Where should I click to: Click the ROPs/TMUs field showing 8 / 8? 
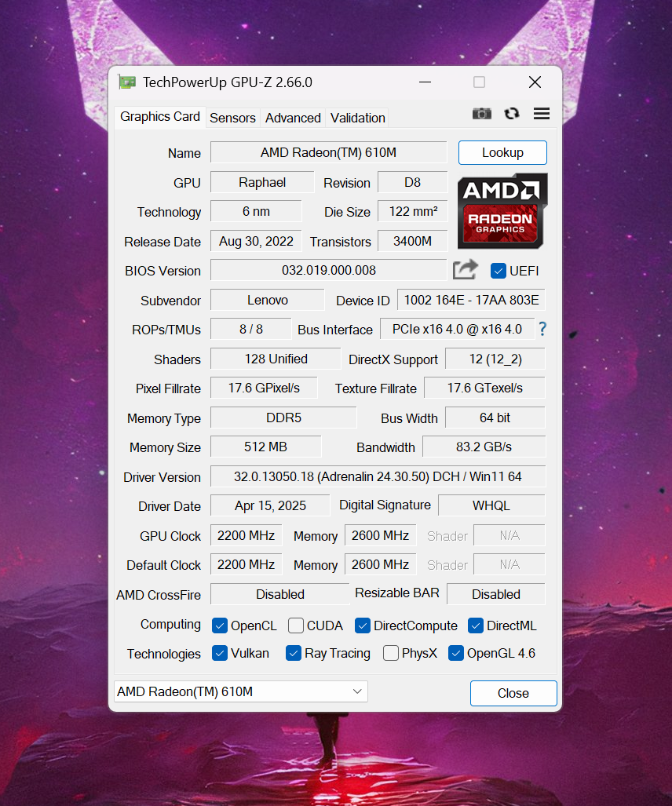251,330
